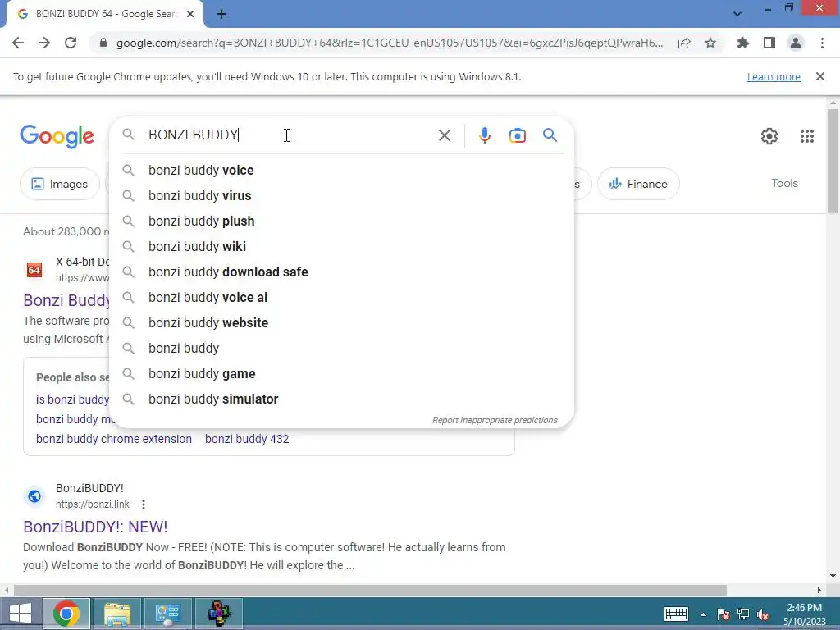Open bonzi buddy 432 related search

click(247, 439)
